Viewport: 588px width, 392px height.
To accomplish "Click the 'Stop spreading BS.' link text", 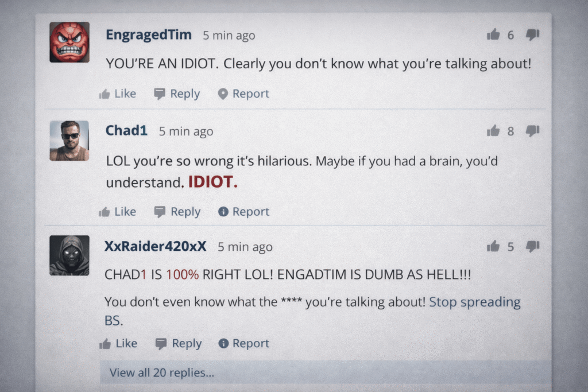I will pyautogui.click(x=474, y=302).
